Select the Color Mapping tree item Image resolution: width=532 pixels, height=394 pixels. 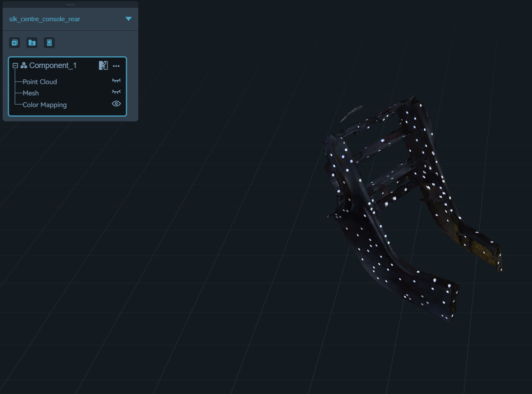(x=45, y=105)
